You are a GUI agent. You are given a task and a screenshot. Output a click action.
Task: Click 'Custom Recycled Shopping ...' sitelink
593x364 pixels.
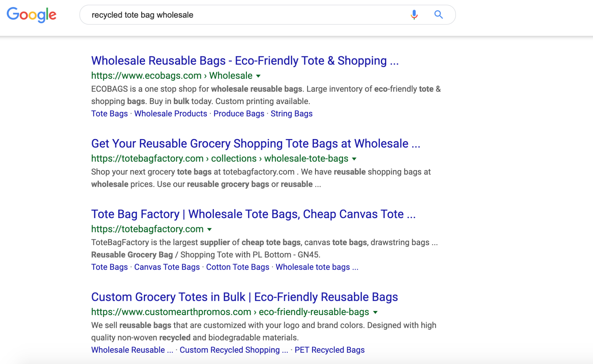pyautogui.click(x=234, y=350)
